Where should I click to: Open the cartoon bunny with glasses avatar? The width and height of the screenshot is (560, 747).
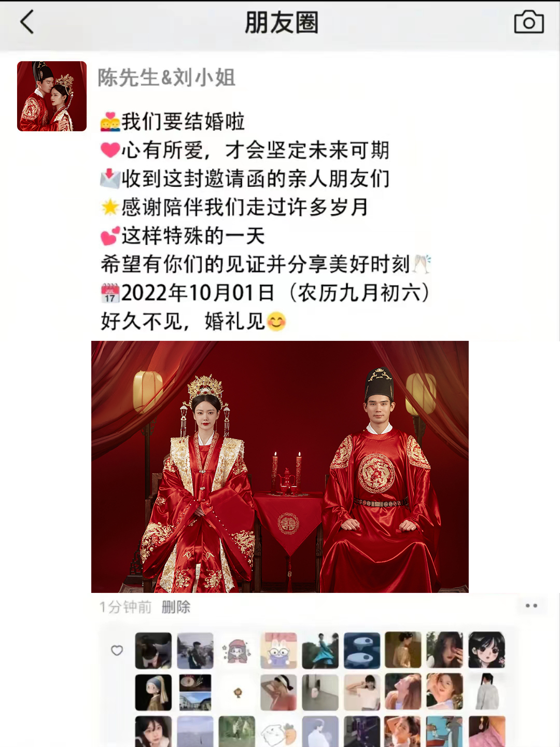278,651
